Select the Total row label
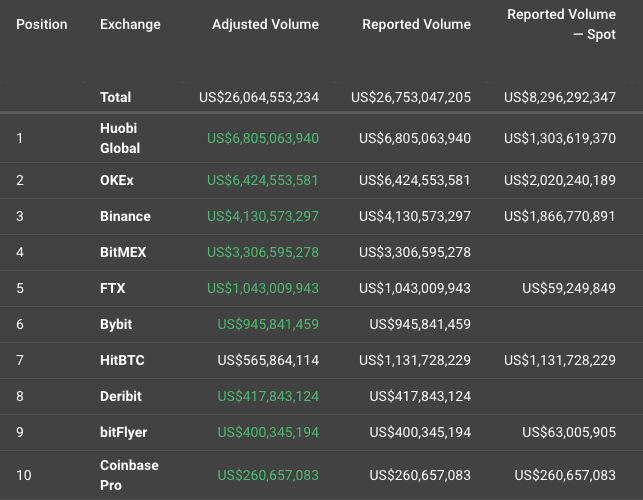Image resolution: width=643 pixels, height=500 pixels. pyautogui.click(x=115, y=98)
